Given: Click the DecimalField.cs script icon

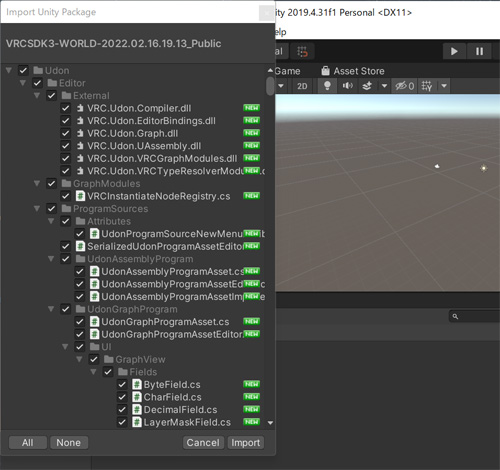Looking at the screenshot, I should (137, 409).
